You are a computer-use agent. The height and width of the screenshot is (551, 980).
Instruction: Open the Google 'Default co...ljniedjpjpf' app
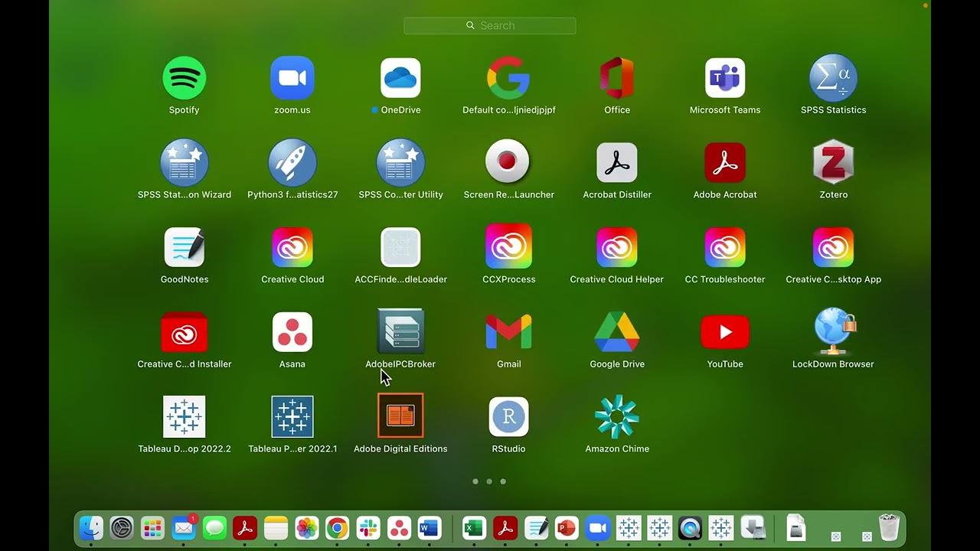(508, 78)
